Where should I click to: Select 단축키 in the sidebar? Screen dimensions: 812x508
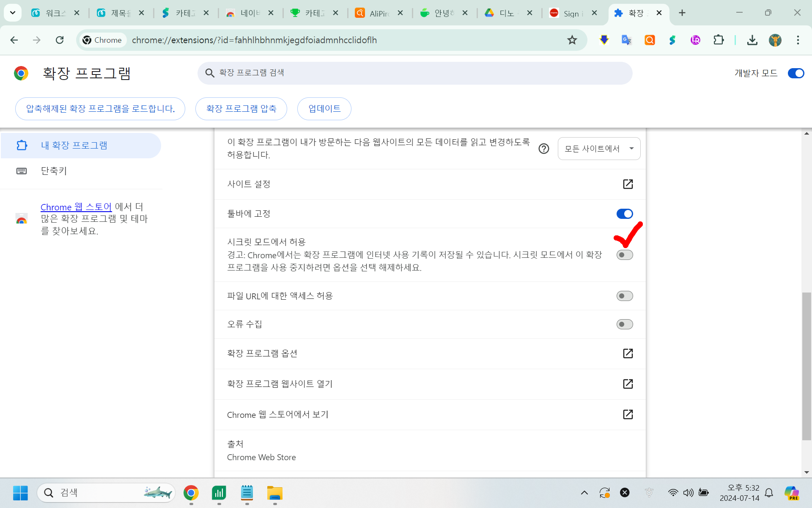pos(54,171)
